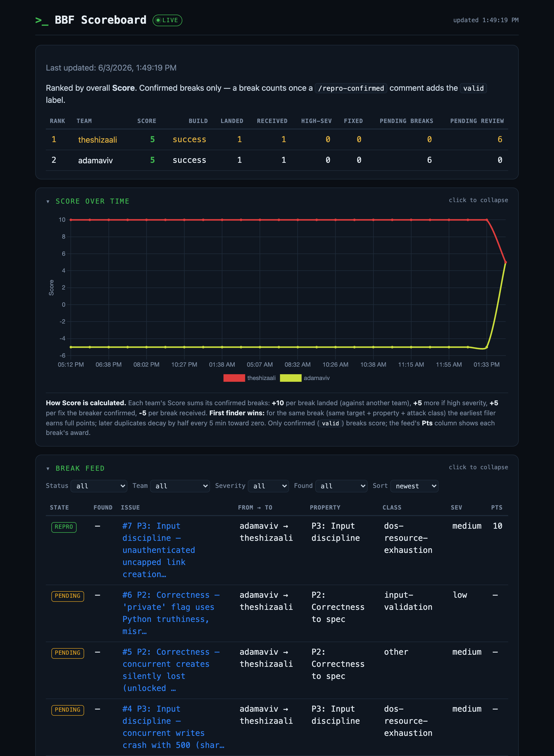Click 'low' severity in issue #6 row

460,595
